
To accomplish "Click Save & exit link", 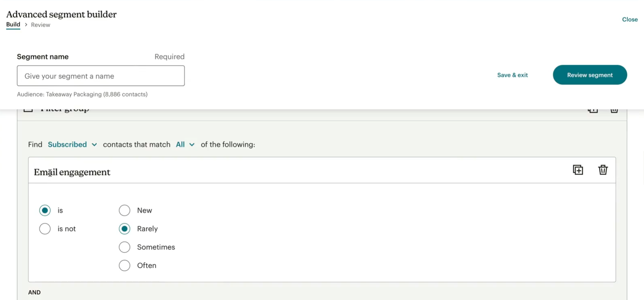I will (x=512, y=75).
